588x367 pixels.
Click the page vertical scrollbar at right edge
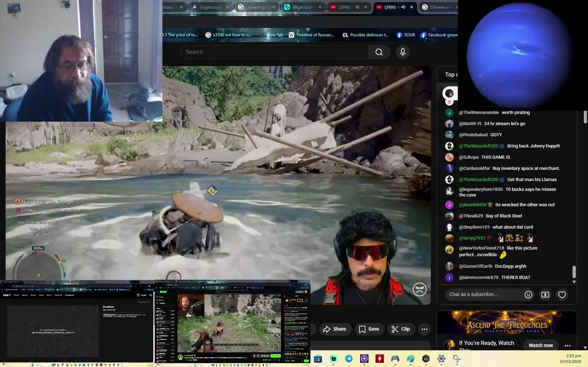(585, 117)
